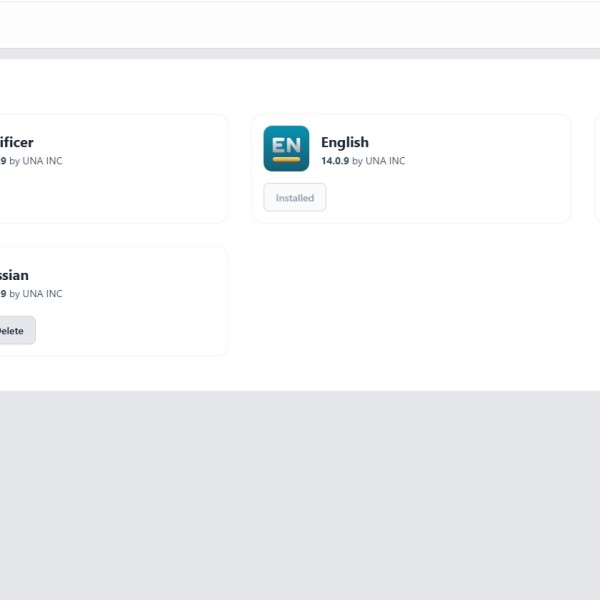The image size is (600, 600).
Task: Click the white panel area above the cards
Action: 300,85
